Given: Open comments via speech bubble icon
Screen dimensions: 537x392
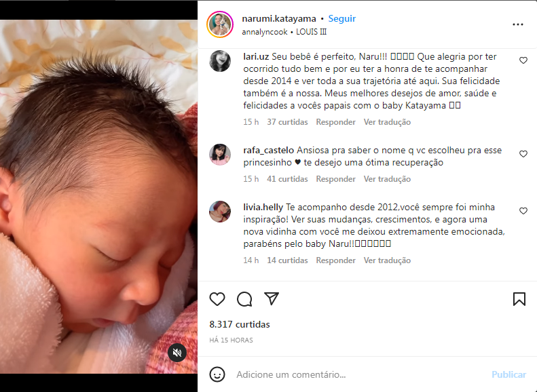Looking at the screenshot, I should (244, 299).
